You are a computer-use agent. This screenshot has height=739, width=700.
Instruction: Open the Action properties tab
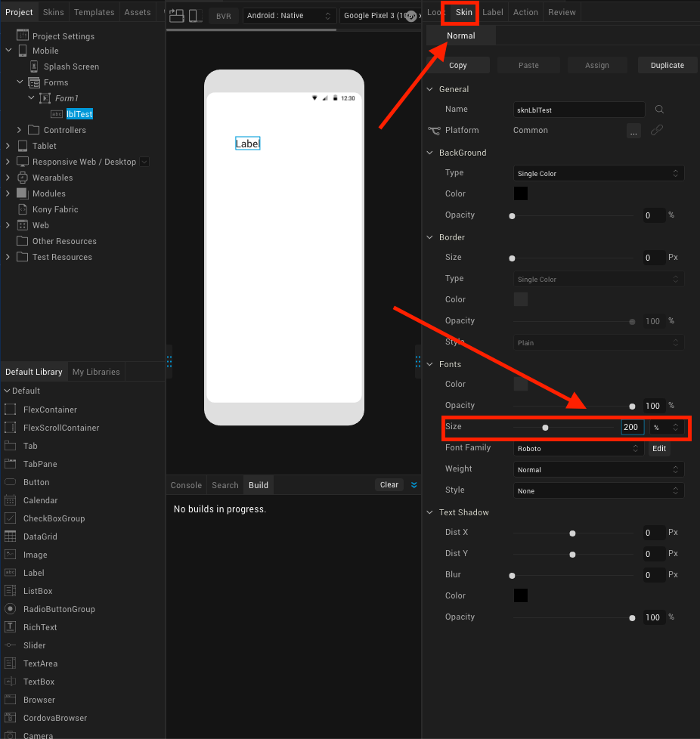coord(525,12)
